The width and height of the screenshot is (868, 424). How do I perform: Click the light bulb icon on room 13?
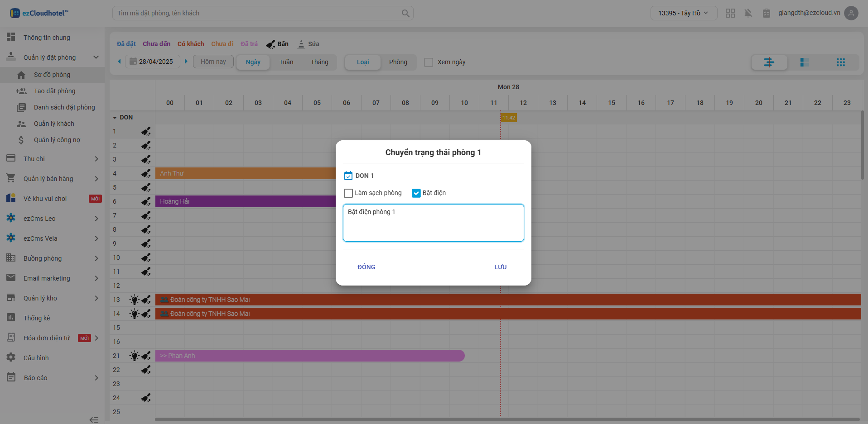[x=134, y=300]
